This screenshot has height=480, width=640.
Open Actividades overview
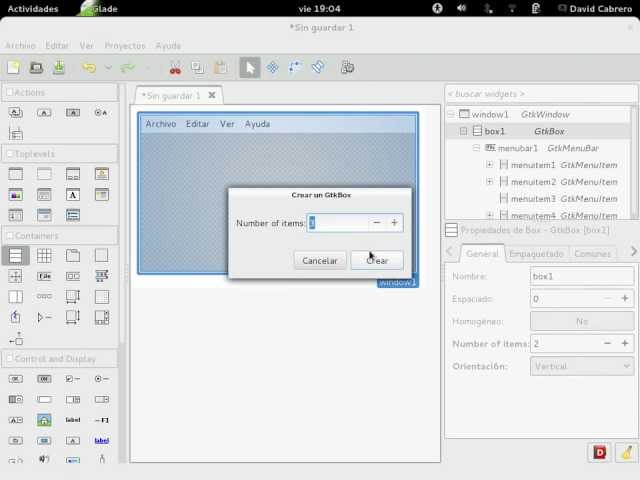point(33,9)
